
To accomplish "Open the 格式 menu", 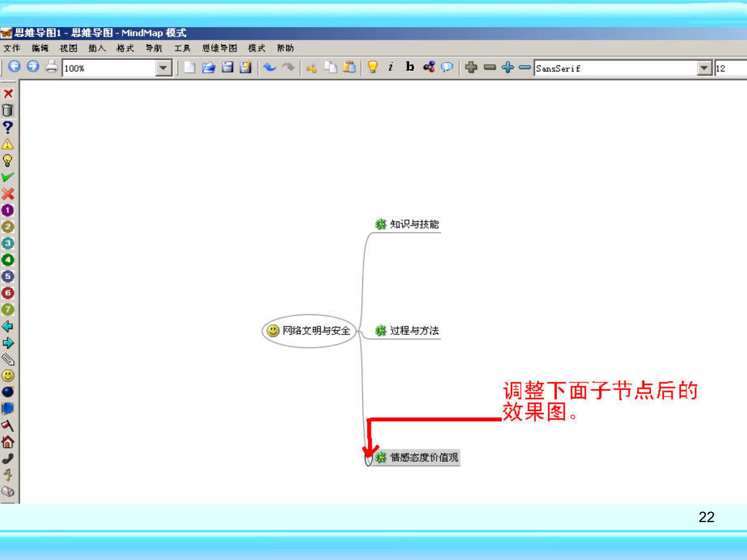I will pyautogui.click(x=126, y=48).
